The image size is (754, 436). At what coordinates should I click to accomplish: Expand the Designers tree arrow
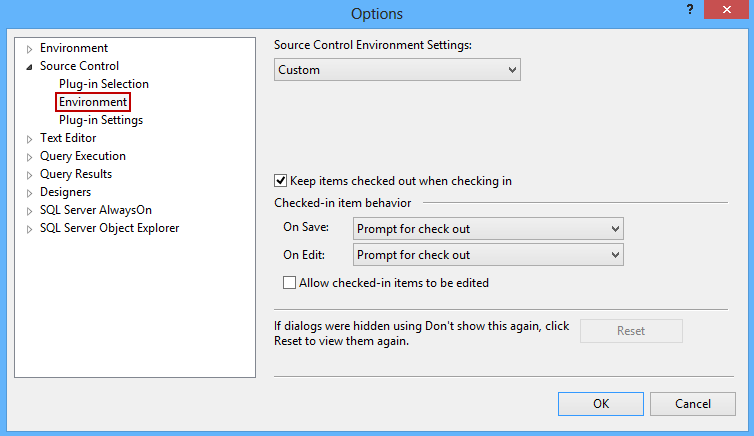coord(29,192)
